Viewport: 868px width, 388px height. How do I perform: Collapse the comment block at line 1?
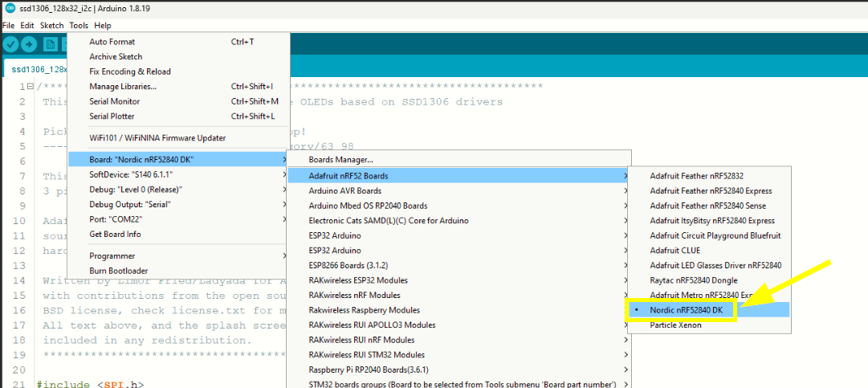tap(29, 87)
